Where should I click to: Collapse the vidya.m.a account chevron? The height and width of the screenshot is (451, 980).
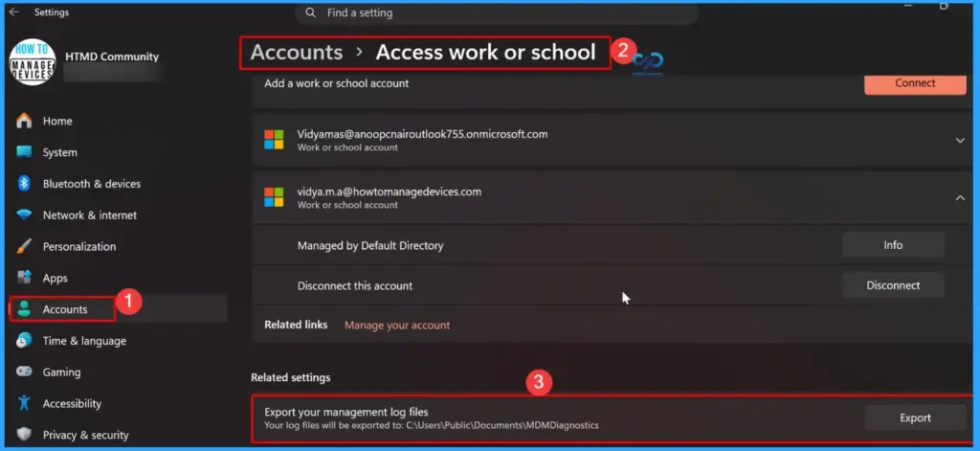click(x=960, y=197)
